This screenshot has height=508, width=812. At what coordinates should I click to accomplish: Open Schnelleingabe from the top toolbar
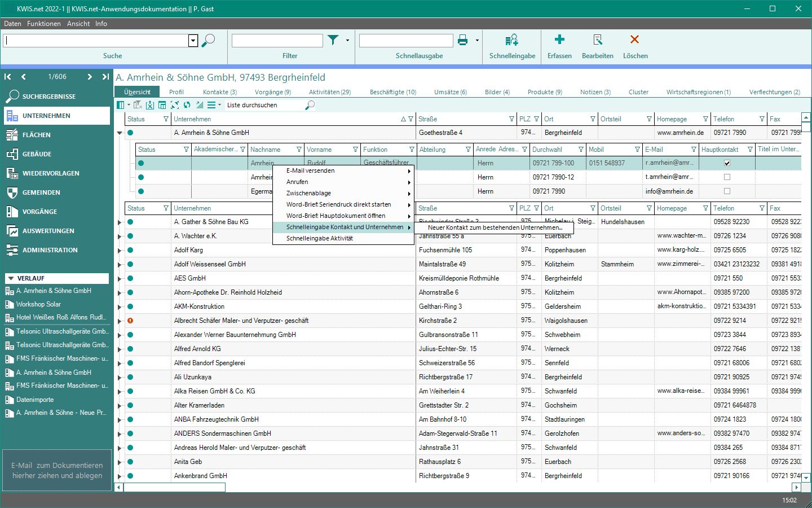(x=512, y=46)
